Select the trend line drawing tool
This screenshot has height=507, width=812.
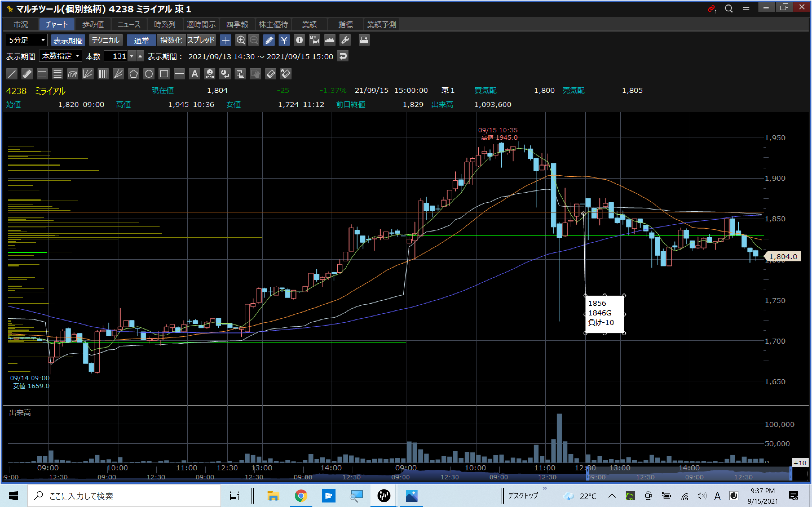[12, 74]
